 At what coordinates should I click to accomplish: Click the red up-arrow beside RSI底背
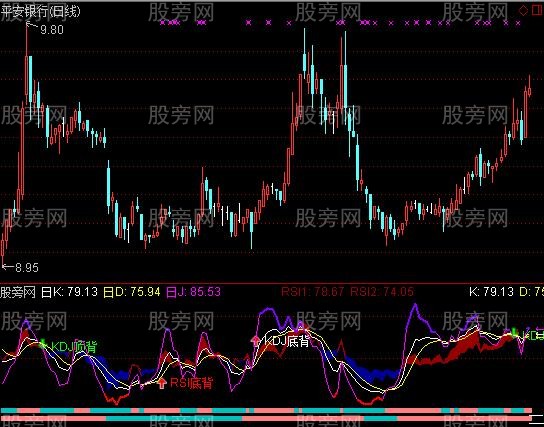pos(162,383)
